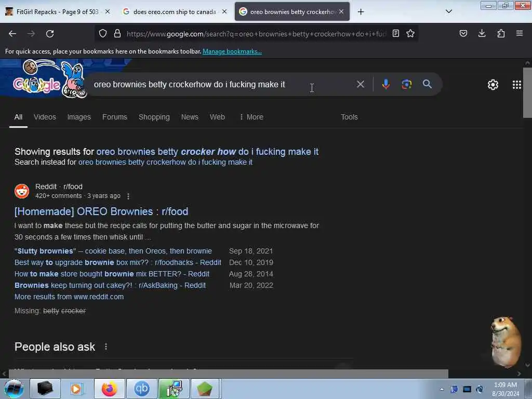Click the Reddit favicon of the first result
Screen dimensions: 532x399
(x=22, y=191)
